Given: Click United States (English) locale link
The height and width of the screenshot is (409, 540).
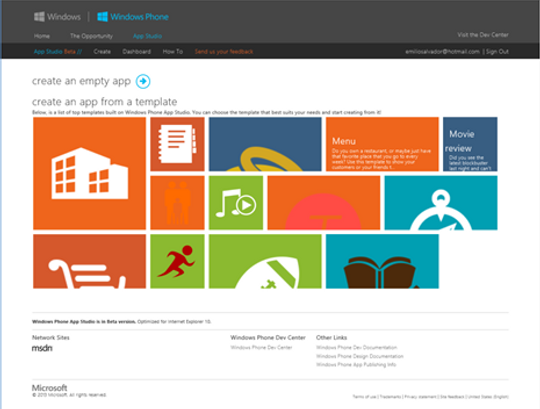Looking at the screenshot, I should (x=488, y=397).
